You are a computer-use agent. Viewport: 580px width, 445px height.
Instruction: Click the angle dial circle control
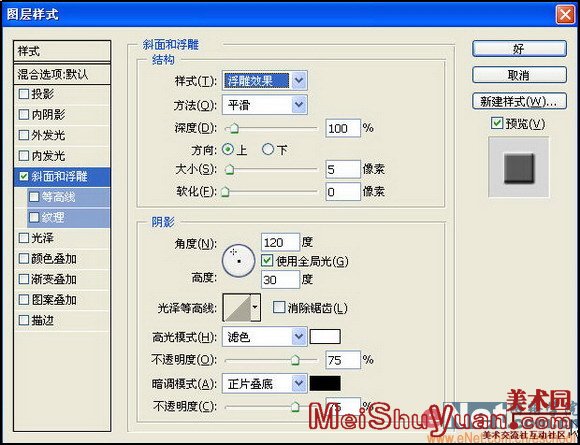click(x=239, y=261)
